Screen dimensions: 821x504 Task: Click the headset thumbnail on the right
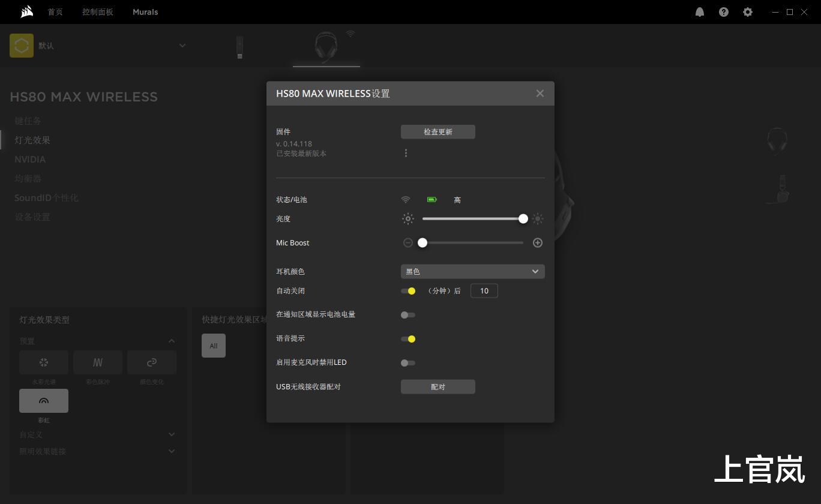coord(777,142)
